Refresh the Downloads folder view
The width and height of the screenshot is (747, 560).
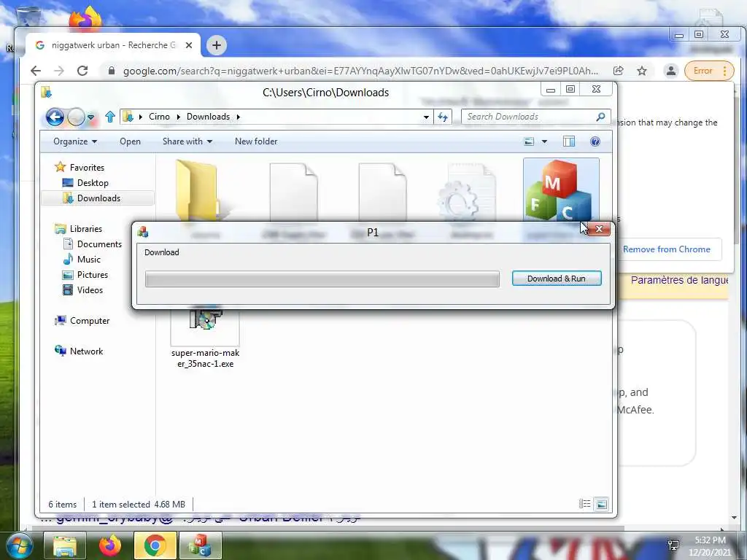(443, 117)
